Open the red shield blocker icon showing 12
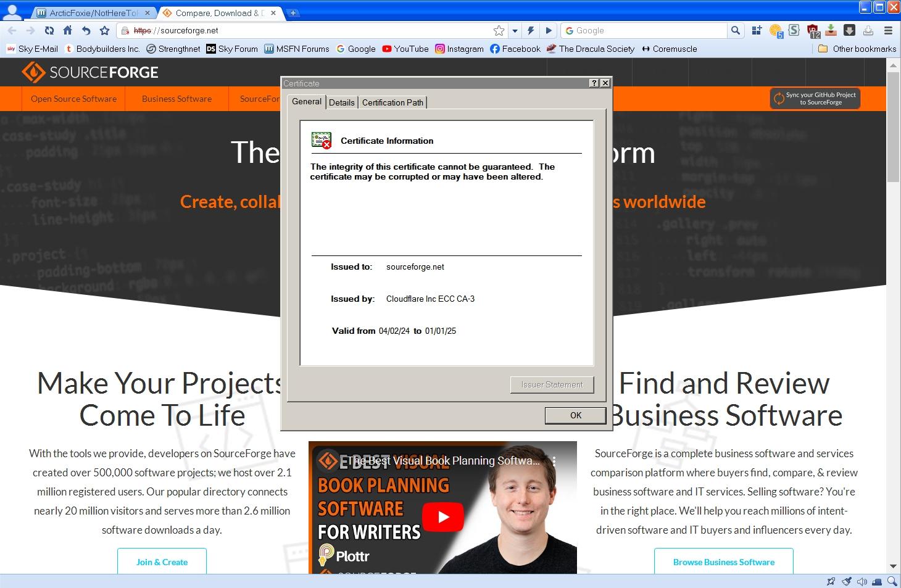 [813, 30]
